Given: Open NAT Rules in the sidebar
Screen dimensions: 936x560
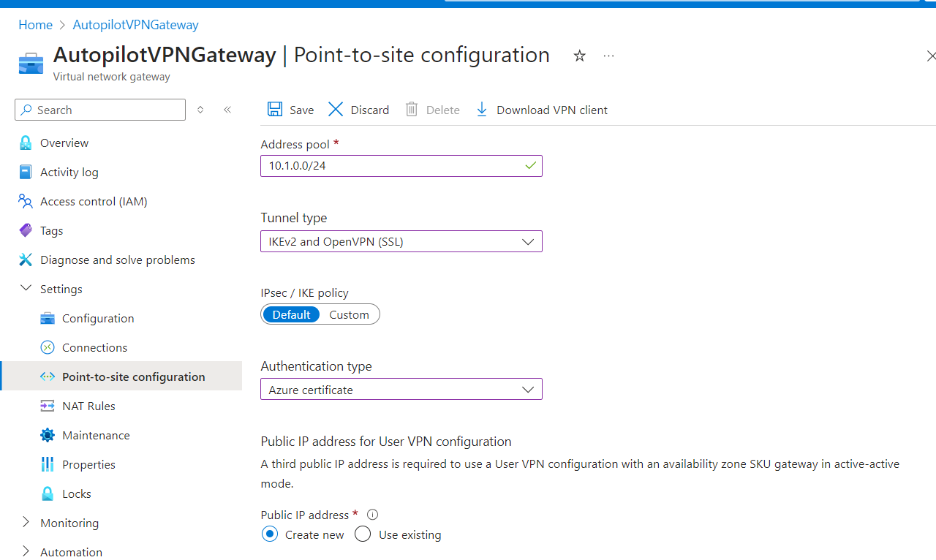Looking at the screenshot, I should click(88, 406).
